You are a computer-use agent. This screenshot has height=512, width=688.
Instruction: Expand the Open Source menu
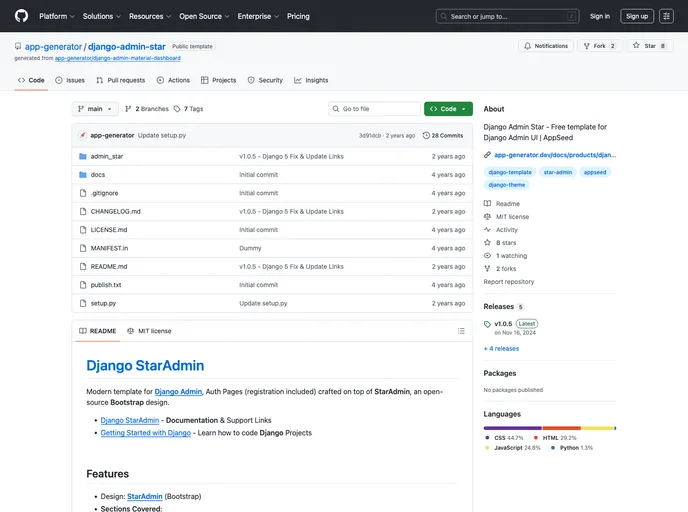pos(204,16)
